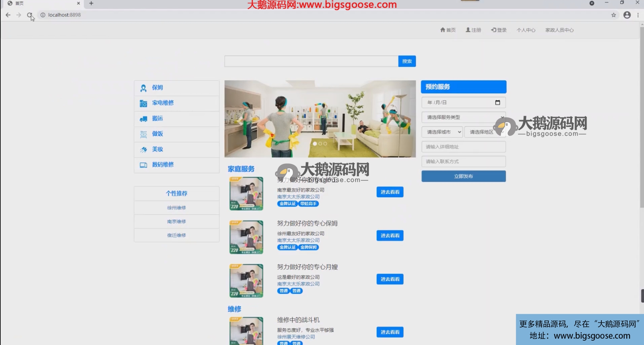
Task: Open the 搬运 truck category icon
Action: (x=144, y=119)
